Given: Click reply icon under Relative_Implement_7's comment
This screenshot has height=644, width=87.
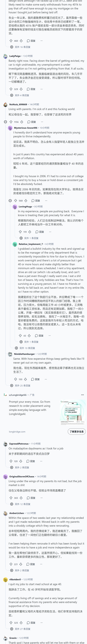Looking at the screenshot, I should [36, 335].
